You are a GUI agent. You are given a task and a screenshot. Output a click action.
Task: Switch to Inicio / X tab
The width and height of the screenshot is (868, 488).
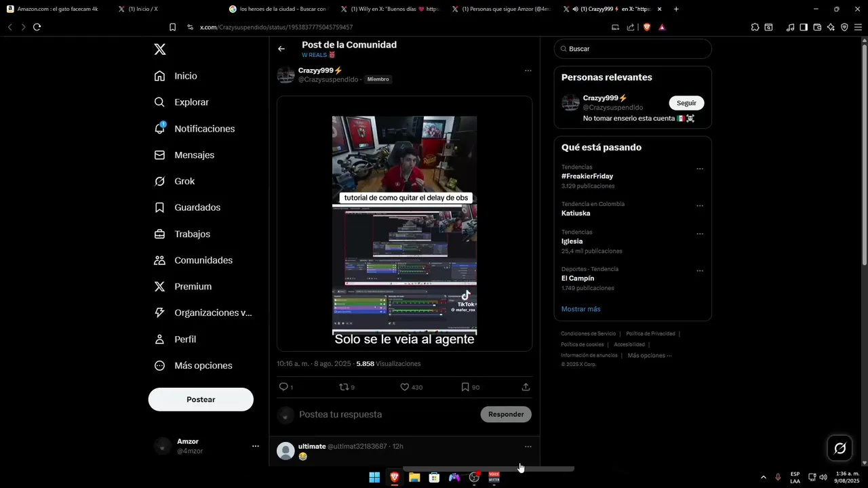[x=143, y=9]
